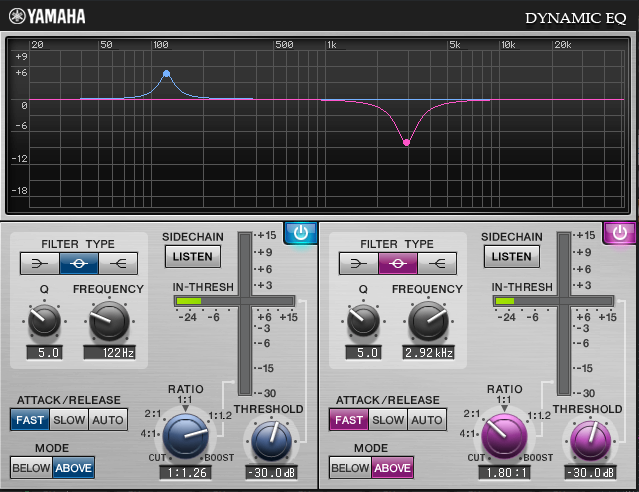Click the 1.80:1 ratio value field
The image size is (639, 492).
[x=505, y=473]
